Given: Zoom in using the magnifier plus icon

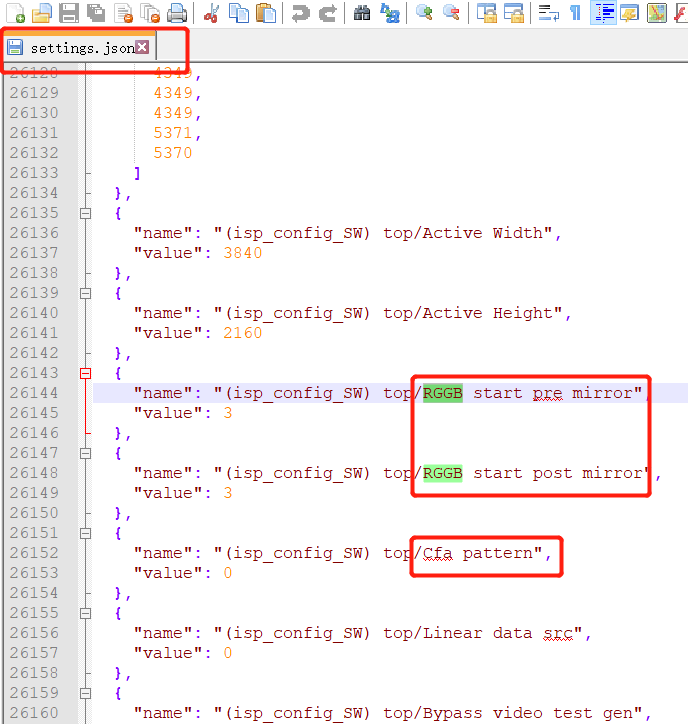Looking at the screenshot, I should click(425, 13).
